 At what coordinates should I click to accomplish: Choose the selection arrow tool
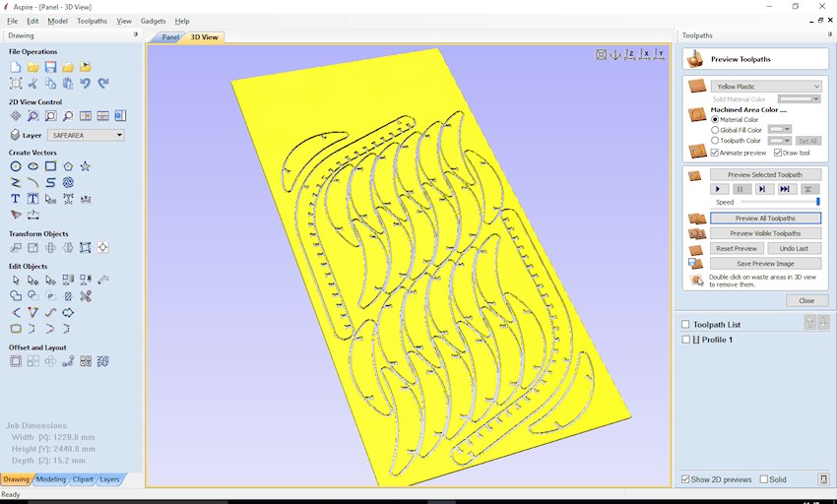click(16, 280)
